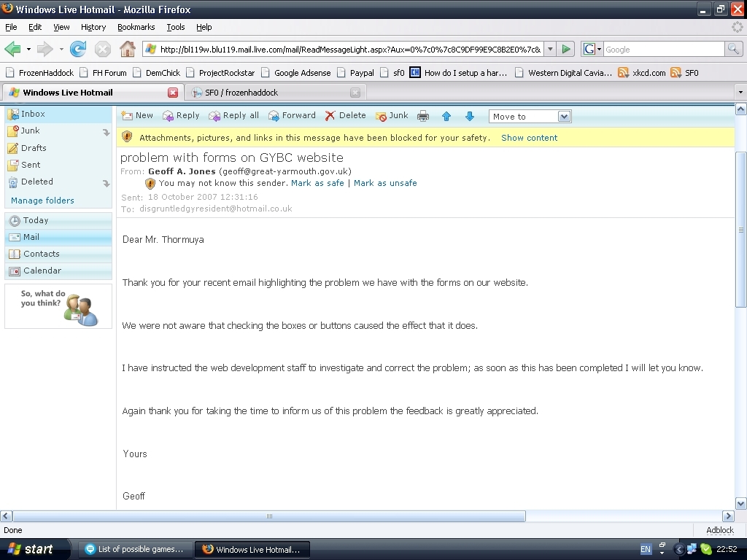The width and height of the screenshot is (747, 560).
Task: Open the Move to dropdown
Action: pos(530,116)
